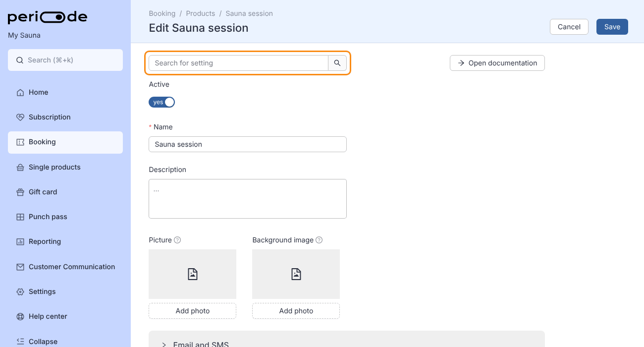Click the setting search magnifier button
Screen dimensions: 644x347
coord(337,63)
